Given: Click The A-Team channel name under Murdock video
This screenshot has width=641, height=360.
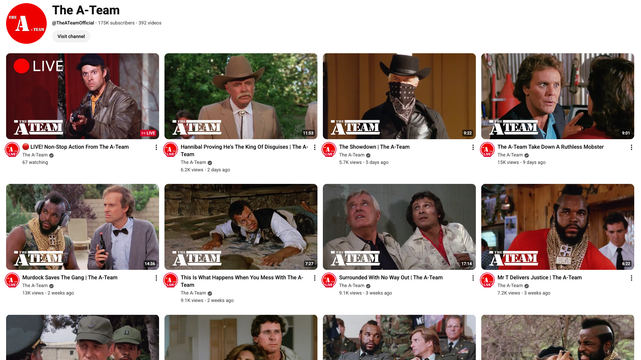Looking at the screenshot, I should click(35, 286).
